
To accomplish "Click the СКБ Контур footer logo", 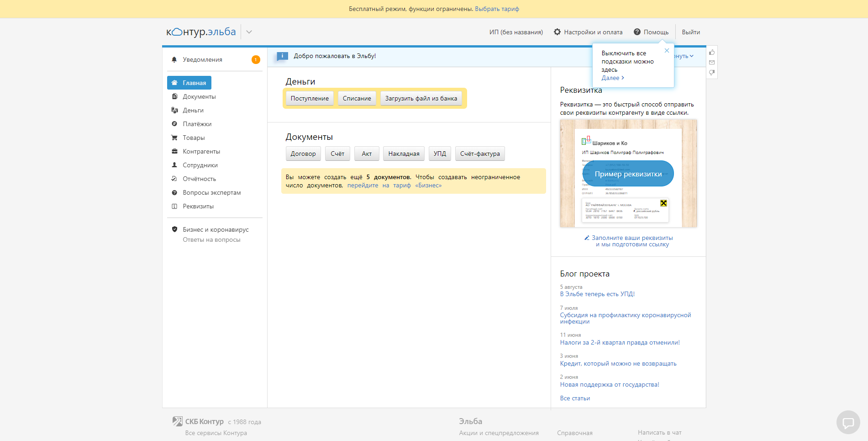I will tap(198, 421).
